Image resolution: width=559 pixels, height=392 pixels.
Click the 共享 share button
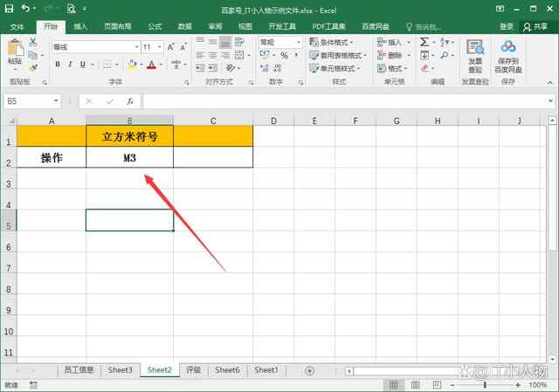pyautogui.click(x=536, y=27)
